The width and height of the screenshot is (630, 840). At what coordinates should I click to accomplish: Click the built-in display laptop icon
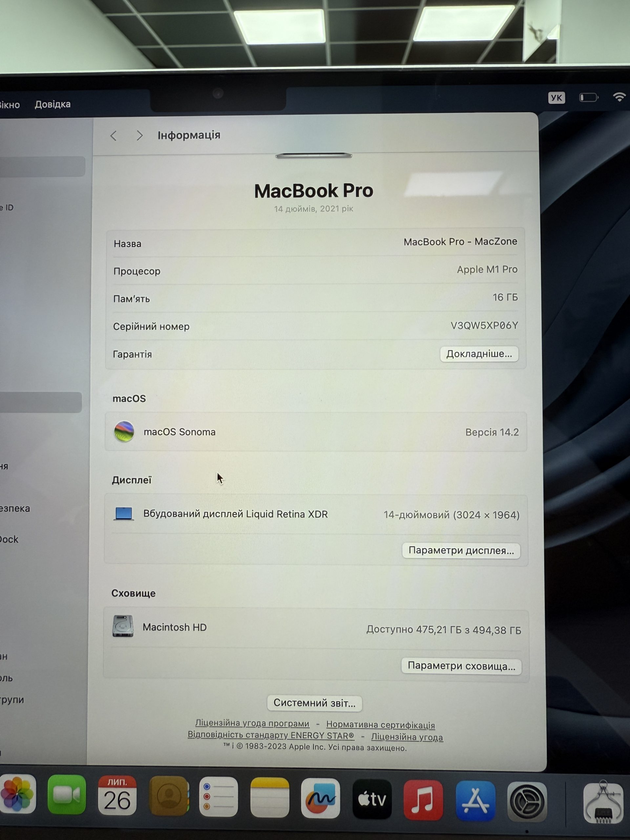tap(123, 514)
